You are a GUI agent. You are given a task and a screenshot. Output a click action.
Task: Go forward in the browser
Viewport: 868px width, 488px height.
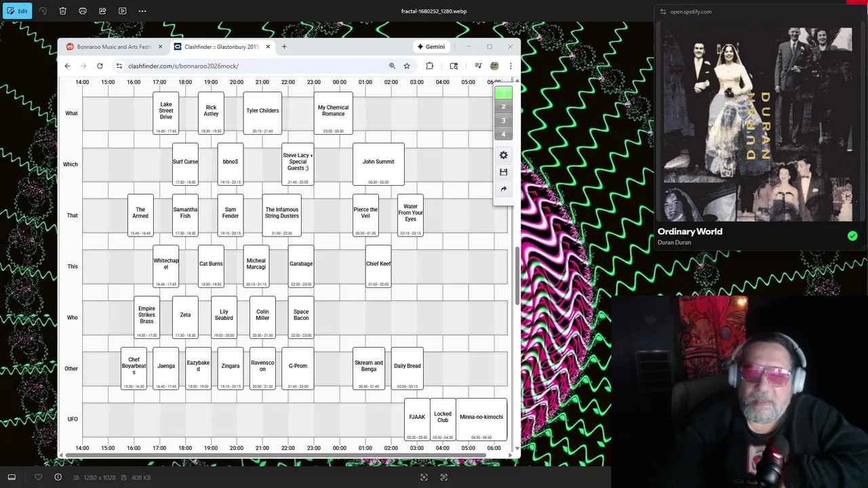click(83, 66)
